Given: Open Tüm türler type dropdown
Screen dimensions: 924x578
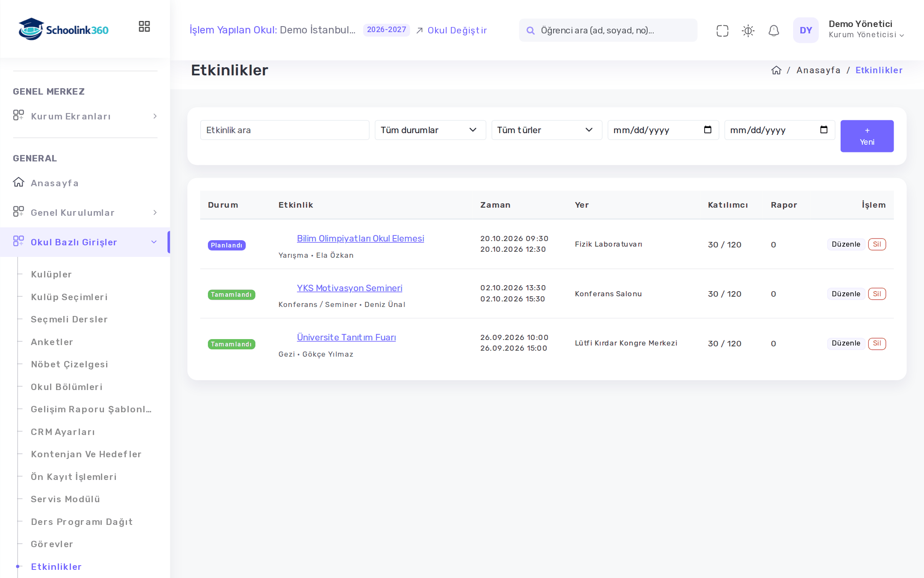Looking at the screenshot, I should click(x=546, y=130).
